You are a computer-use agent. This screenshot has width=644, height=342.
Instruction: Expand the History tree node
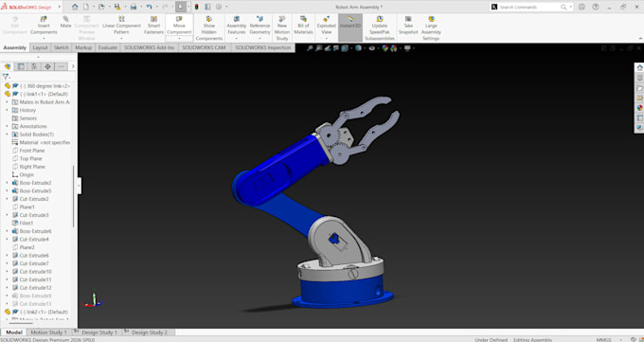(7, 110)
